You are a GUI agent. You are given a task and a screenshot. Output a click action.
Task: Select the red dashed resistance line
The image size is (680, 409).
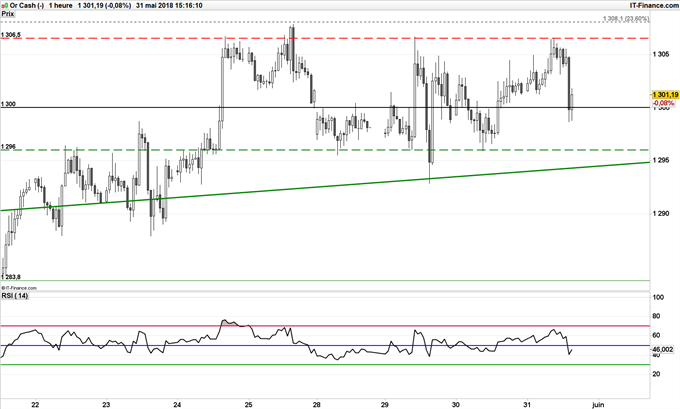click(x=325, y=38)
